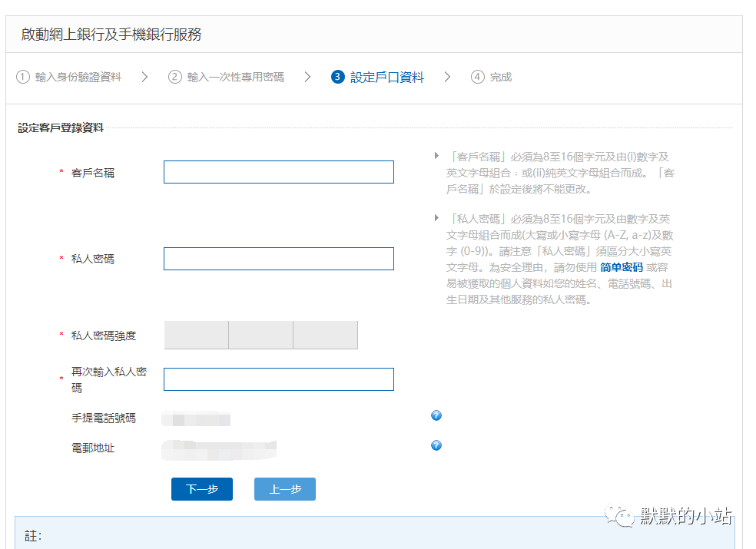Open help for 手提電話號碼

pyautogui.click(x=436, y=415)
